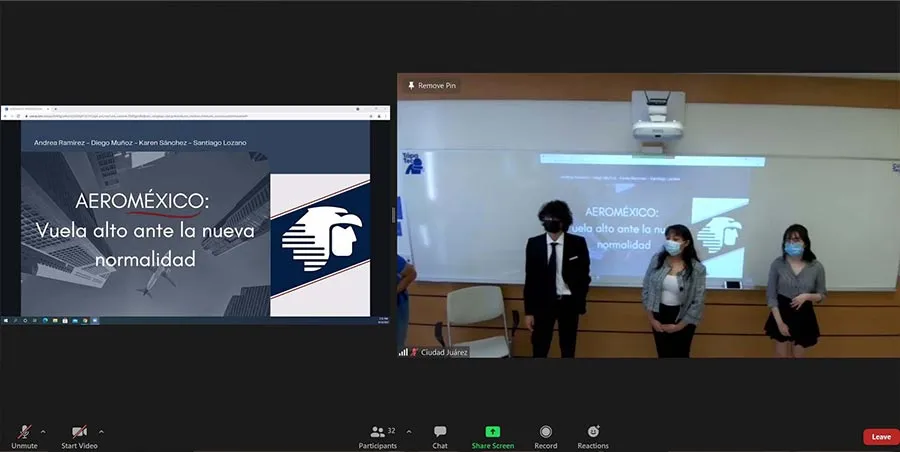Click the Windows Start button in shared taskbar

click(6, 320)
